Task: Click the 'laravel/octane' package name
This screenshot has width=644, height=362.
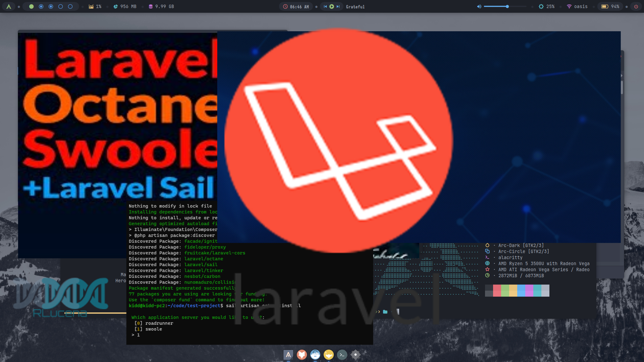Action: 204,259
